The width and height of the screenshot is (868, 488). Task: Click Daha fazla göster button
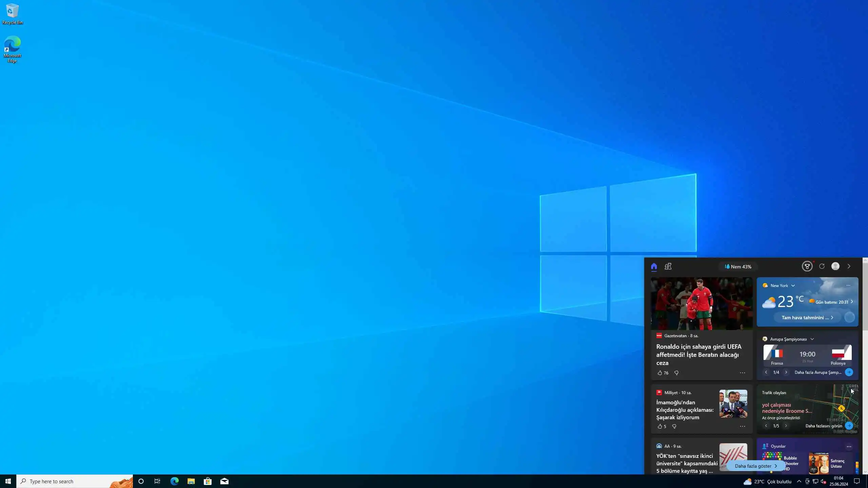click(x=755, y=466)
